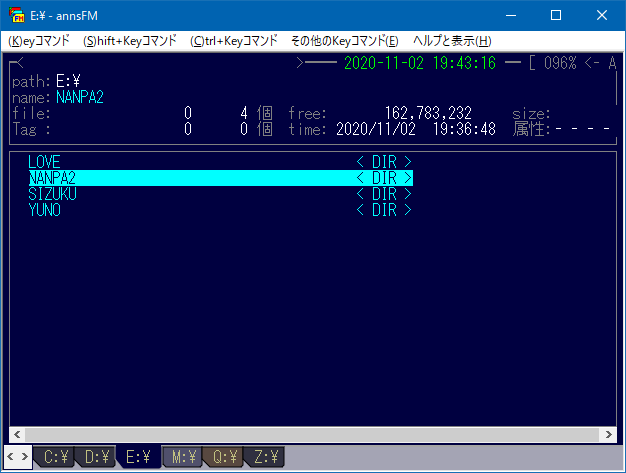Switch to the Q:¥ drive tab
This screenshot has width=626, height=473.
pyautogui.click(x=224, y=457)
